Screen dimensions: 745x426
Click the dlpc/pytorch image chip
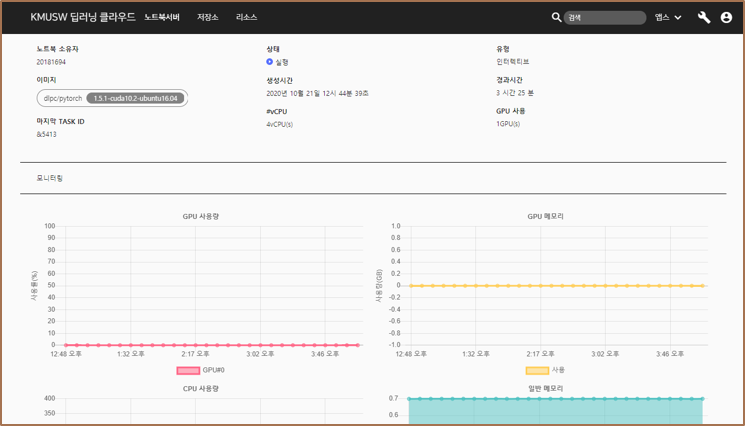point(112,98)
